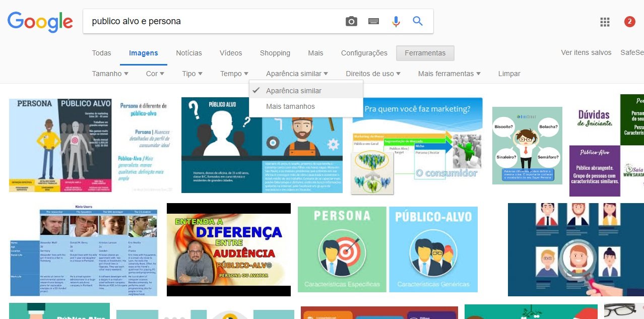Expand the Direitos de uso dropdown
Viewport: 644px width, 319px height.
(x=373, y=74)
